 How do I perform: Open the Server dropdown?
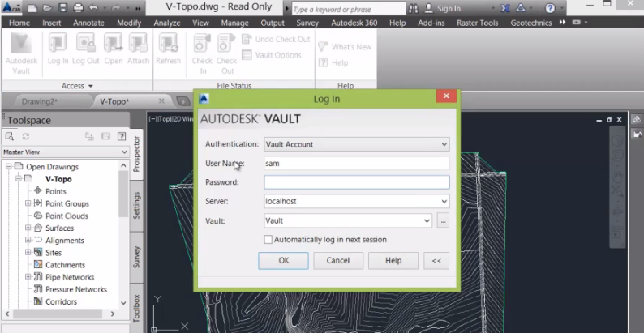444,202
